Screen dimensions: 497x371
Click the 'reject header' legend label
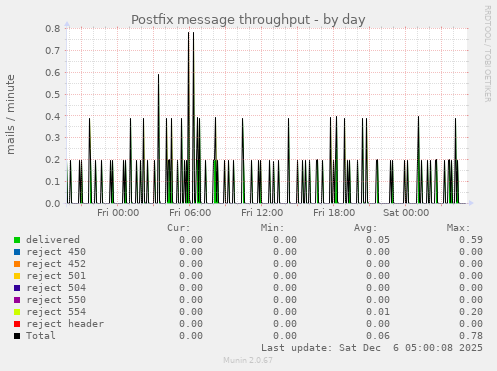coord(65,324)
